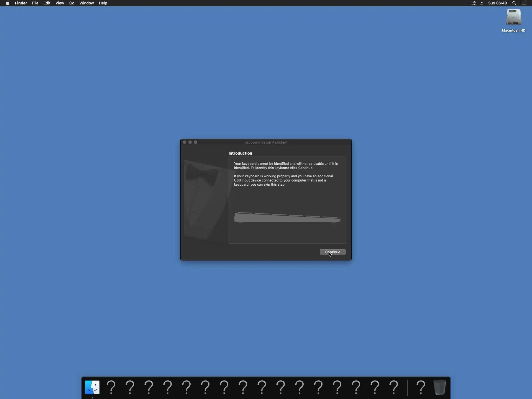Select the Macintosh HD desktop icon
532x399 pixels.
tap(513, 18)
